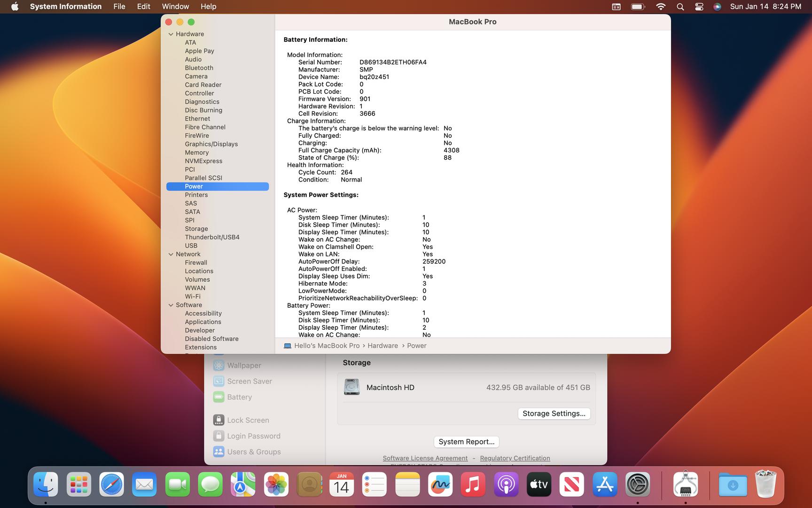This screenshot has height=508, width=812.
Task: Select Users & Groups in Settings
Action: (247, 452)
